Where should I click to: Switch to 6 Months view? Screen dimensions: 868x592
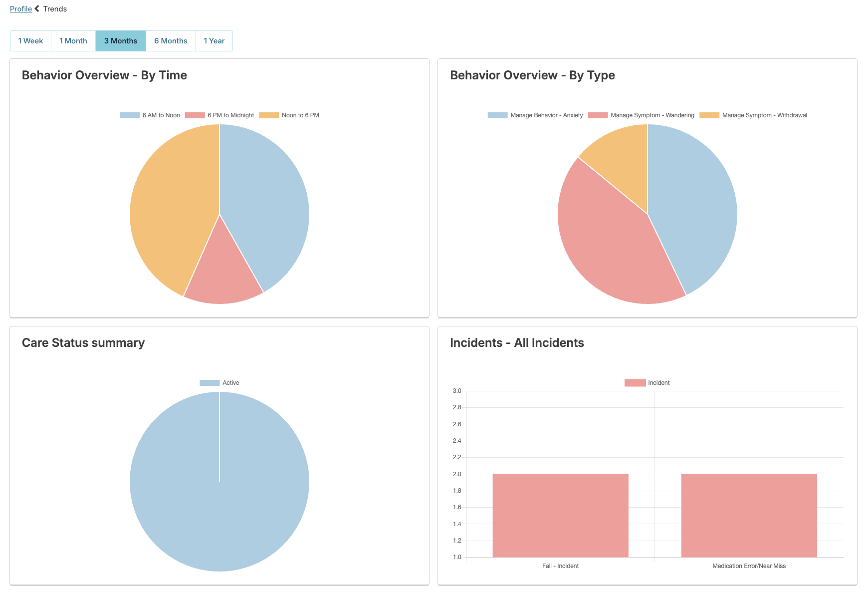171,41
